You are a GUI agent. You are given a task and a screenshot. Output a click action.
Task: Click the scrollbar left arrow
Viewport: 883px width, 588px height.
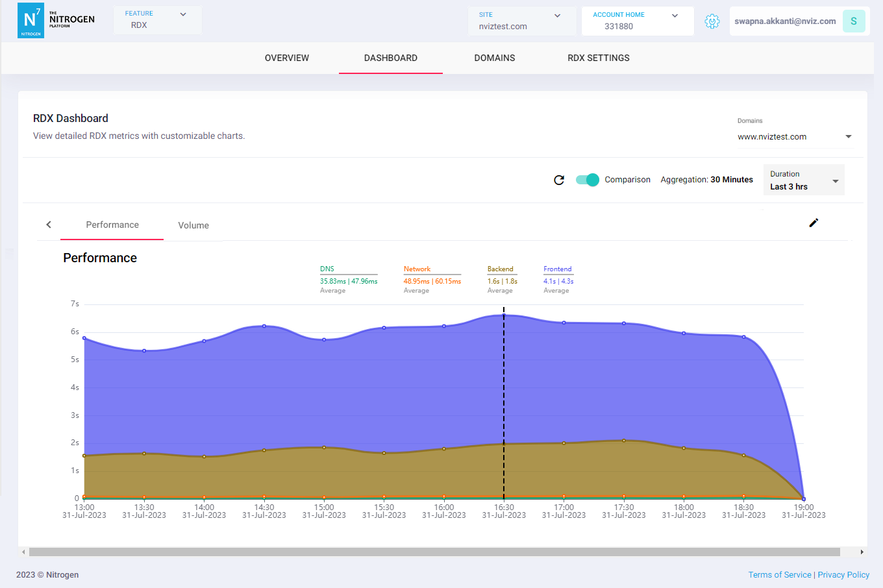click(x=24, y=552)
